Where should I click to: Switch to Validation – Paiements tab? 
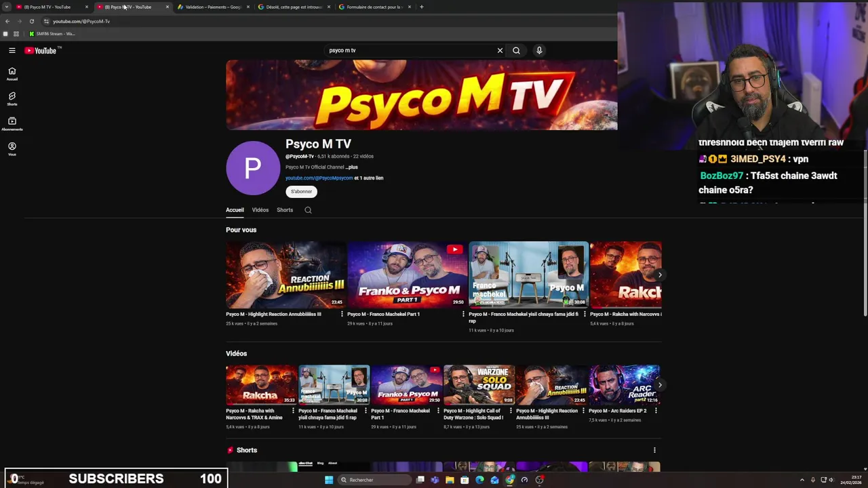(214, 7)
